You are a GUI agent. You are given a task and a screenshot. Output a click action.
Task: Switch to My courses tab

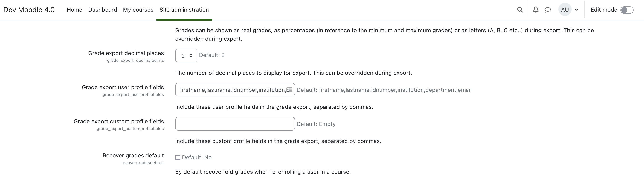pyautogui.click(x=138, y=10)
